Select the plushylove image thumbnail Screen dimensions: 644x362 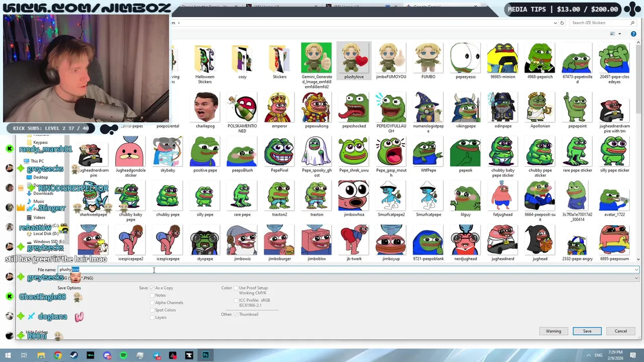click(354, 58)
